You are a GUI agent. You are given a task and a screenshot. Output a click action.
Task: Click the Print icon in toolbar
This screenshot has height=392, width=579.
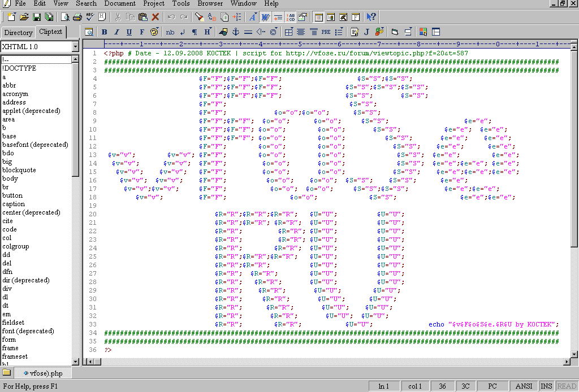77,17
